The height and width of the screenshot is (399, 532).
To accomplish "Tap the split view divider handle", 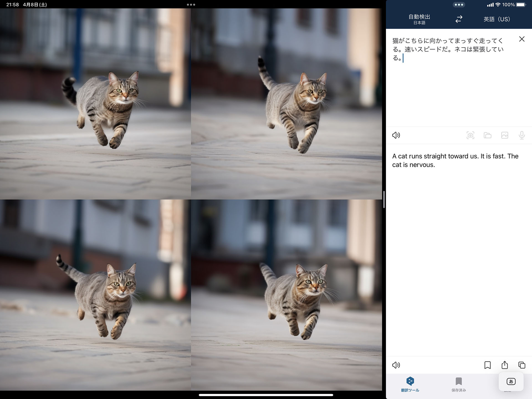I will point(384,199).
